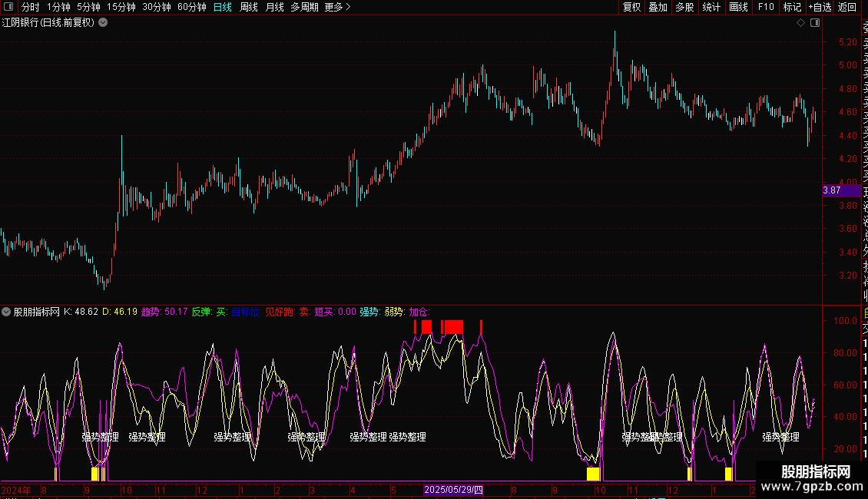Image resolution: width=868 pixels, height=499 pixels.
Task: Click the sidebar panel toggle icon at top-left
Action: click(x=8, y=7)
